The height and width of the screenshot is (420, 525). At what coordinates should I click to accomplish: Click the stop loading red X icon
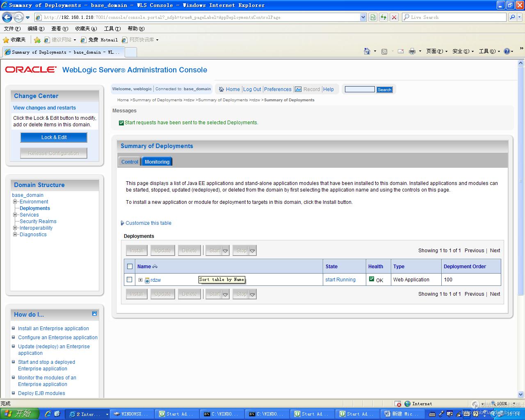coord(394,17)
